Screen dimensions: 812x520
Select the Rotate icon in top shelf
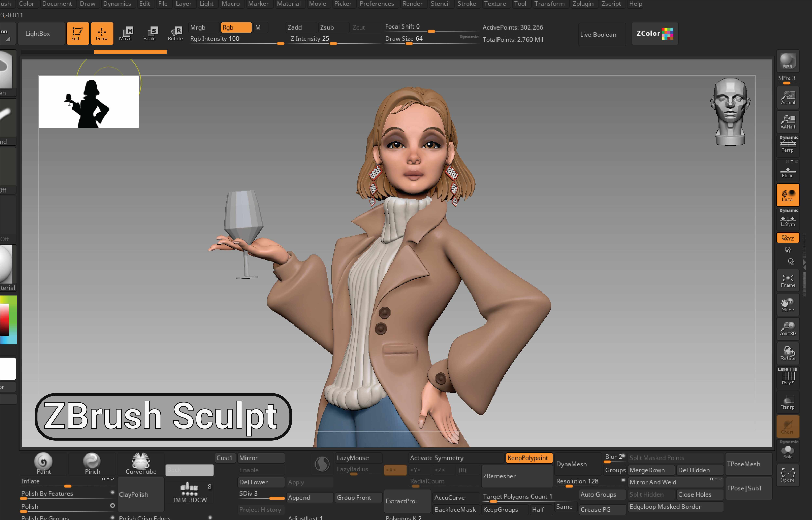point(175,34)
